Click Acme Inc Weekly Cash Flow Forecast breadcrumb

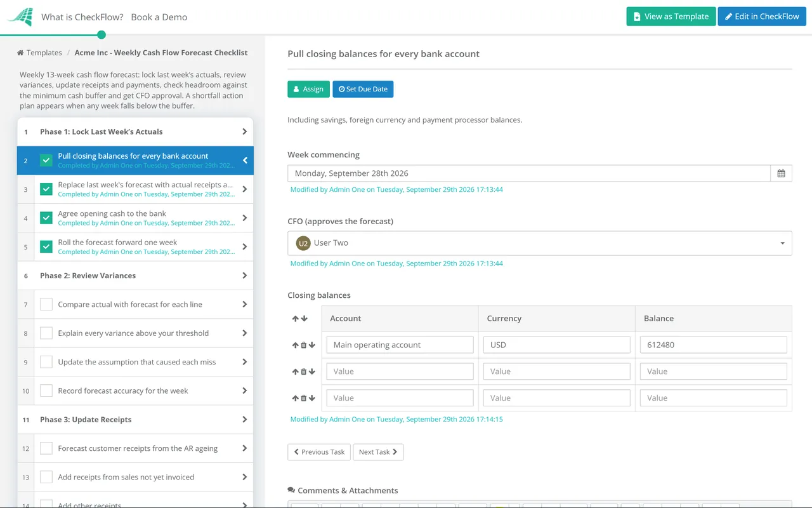(161, 53)
